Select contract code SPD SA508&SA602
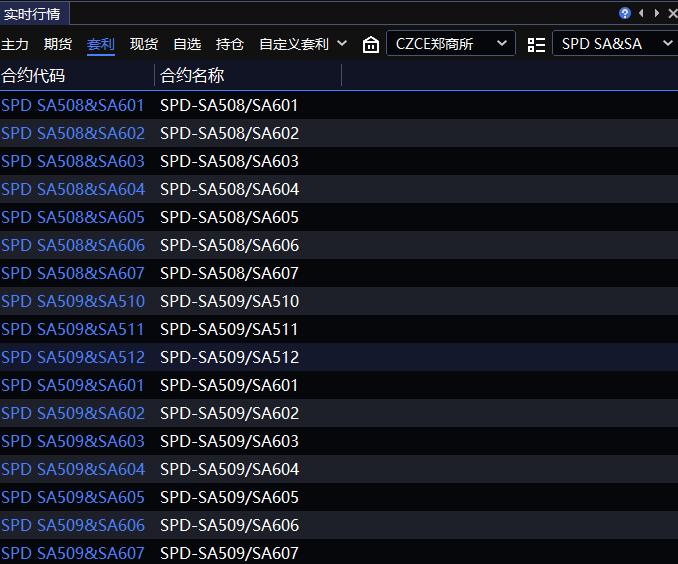The width and height of the screenshot is (678, 564). [73, 133]
